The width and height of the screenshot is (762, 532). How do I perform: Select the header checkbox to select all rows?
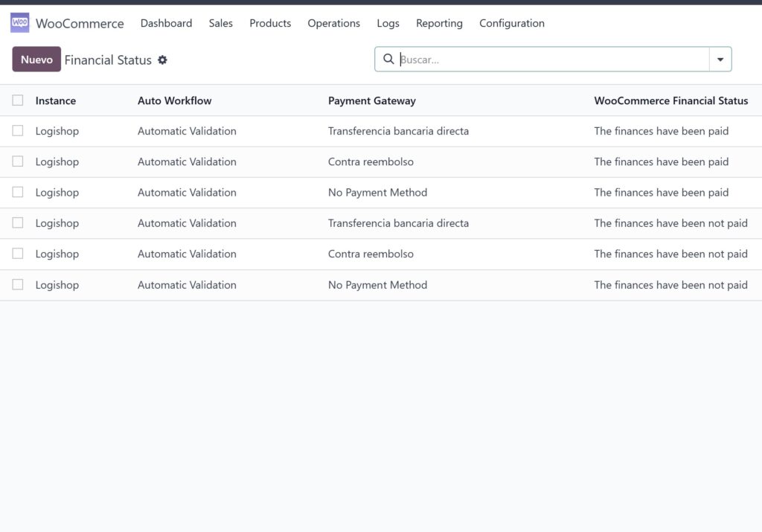[18, 100]
